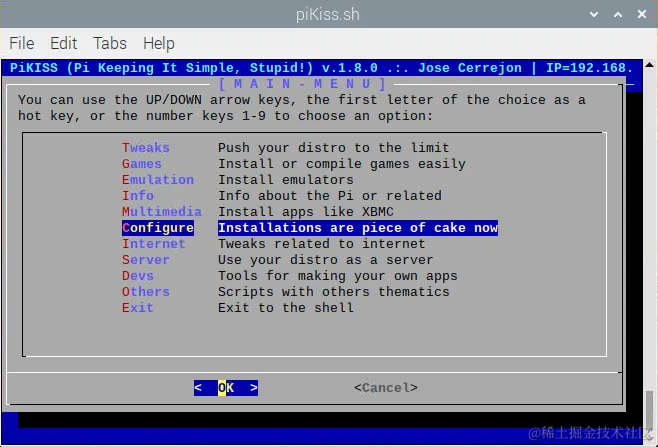This screenshot has width=658, height=447.
Task: Click 'Installations are piece of cake now' text
Action: 358,227
